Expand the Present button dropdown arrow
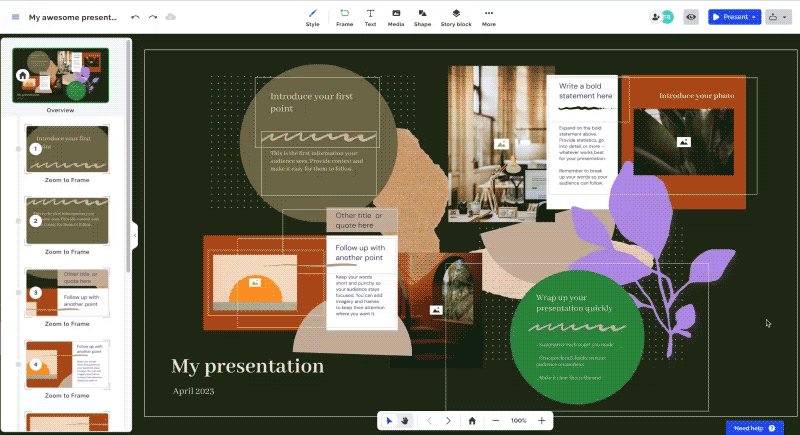 754,17
